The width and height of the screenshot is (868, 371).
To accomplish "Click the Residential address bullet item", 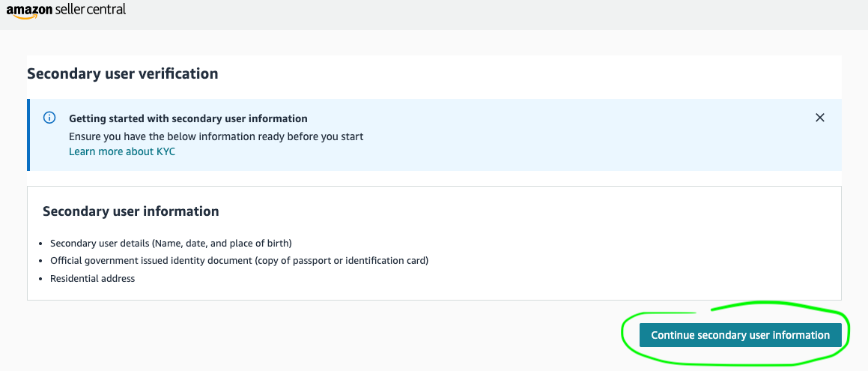I will (92, 279).
